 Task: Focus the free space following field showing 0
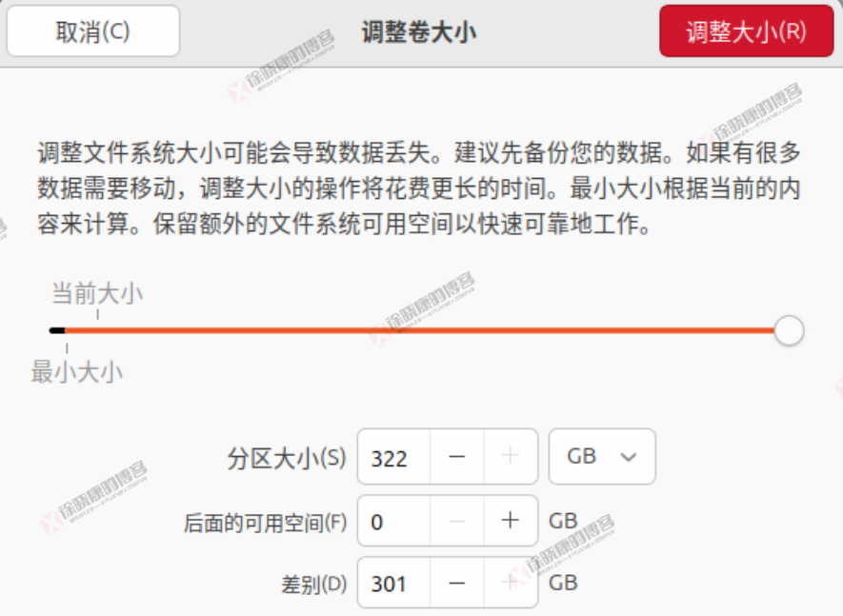click(x=393, y=521)
